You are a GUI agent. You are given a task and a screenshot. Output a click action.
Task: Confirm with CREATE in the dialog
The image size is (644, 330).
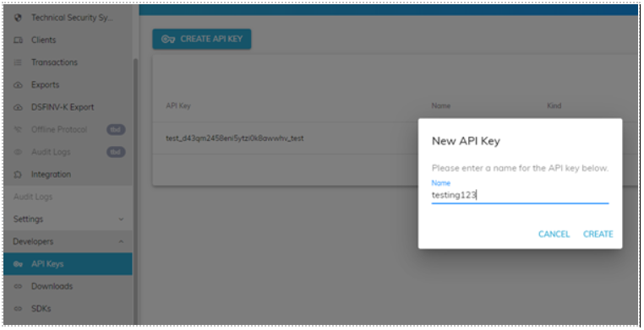(x=598, y=234)
